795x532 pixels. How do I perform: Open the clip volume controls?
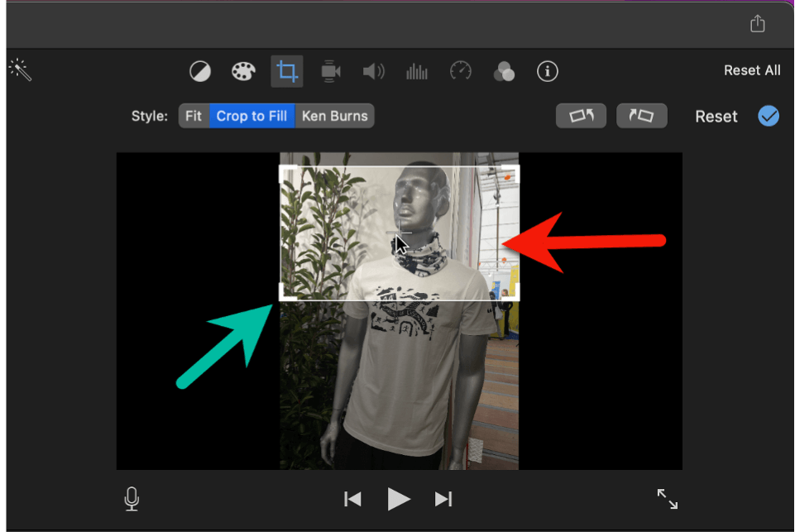coord(373,71)
